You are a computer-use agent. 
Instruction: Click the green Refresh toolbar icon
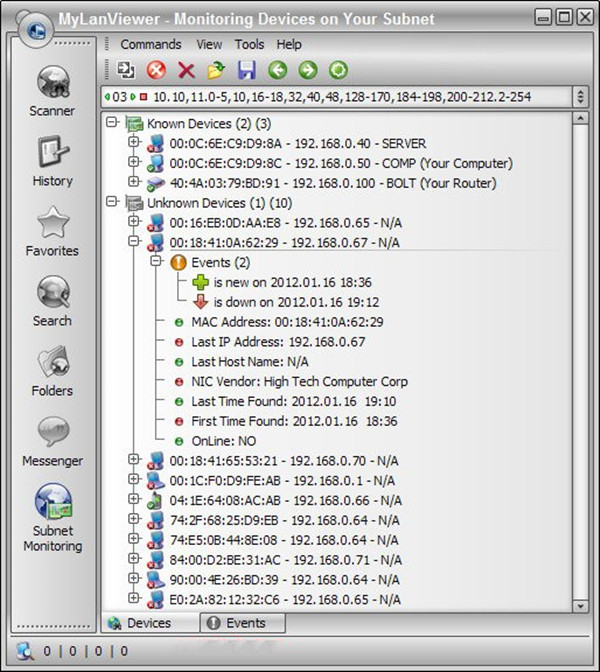click(337, 70)
